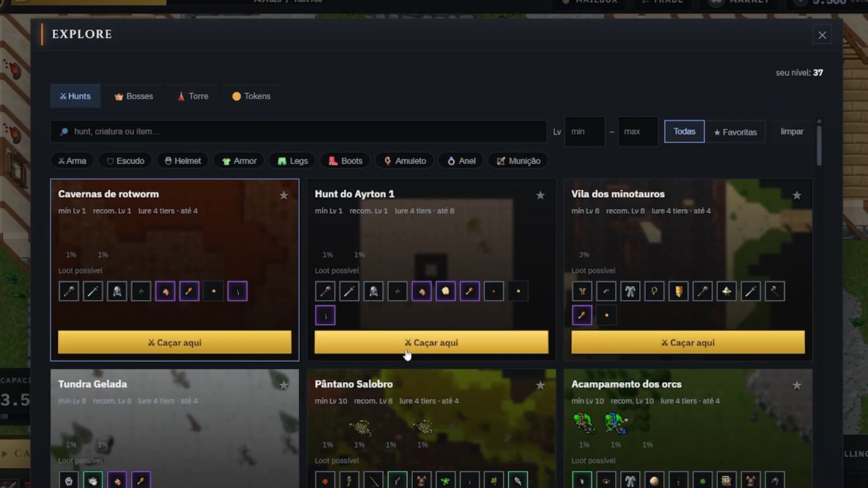This screenshot has height=488, width=868.
Task: Favorite the Cavernas de rotworm hunt star
Action: 283,195
